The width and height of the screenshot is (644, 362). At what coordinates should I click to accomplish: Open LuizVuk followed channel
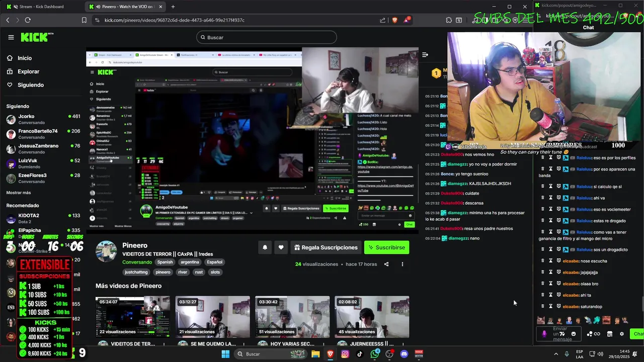click(x=43, y=163)
